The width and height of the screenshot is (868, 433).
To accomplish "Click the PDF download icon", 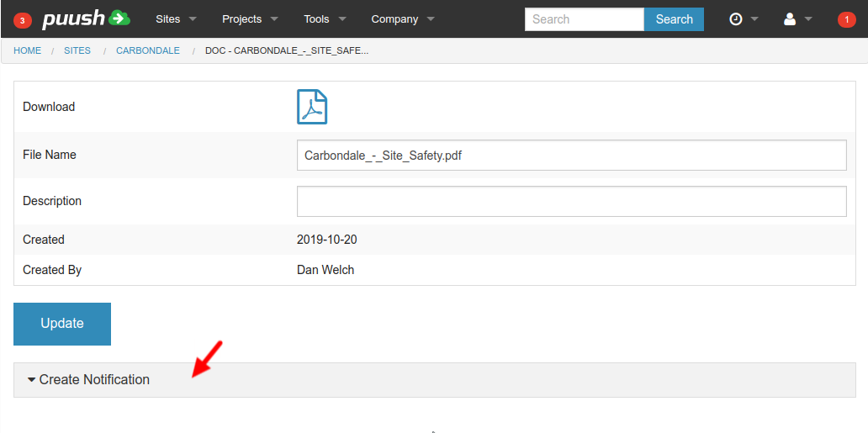I will (x=311, y=107).
